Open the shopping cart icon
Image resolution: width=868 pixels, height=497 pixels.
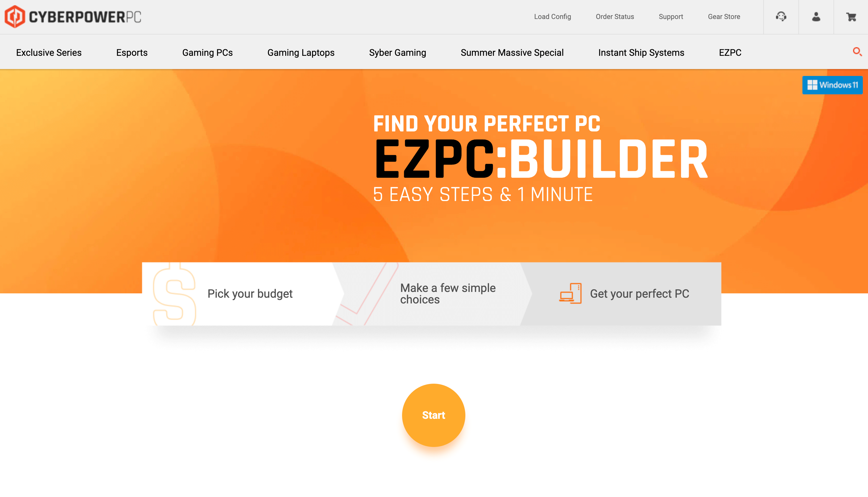tap(851, 17)
